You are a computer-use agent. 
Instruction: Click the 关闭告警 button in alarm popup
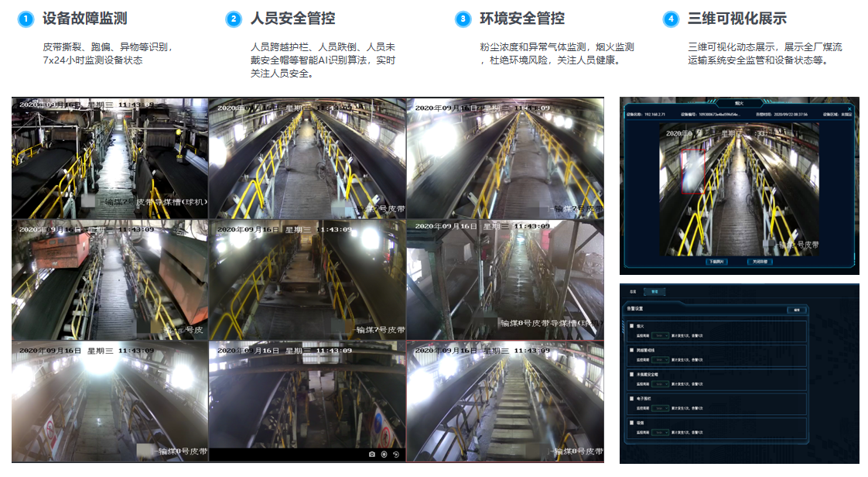[760, 262]
